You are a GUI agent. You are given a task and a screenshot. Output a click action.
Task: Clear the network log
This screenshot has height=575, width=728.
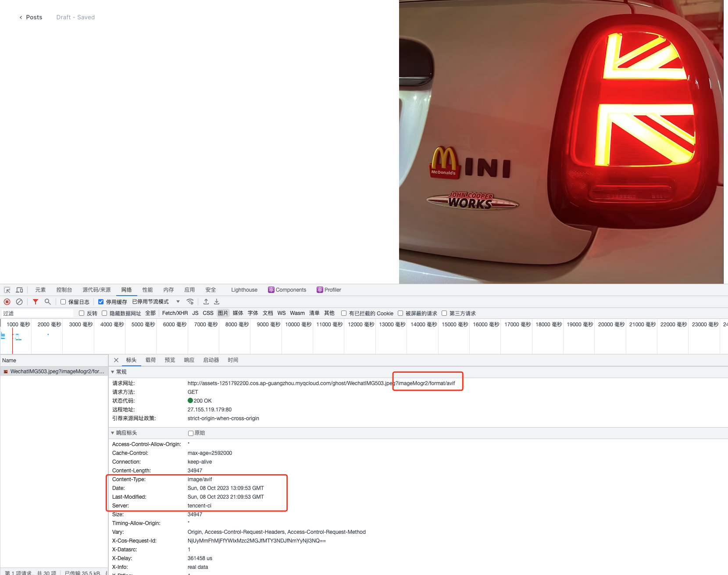coord(19,302)
